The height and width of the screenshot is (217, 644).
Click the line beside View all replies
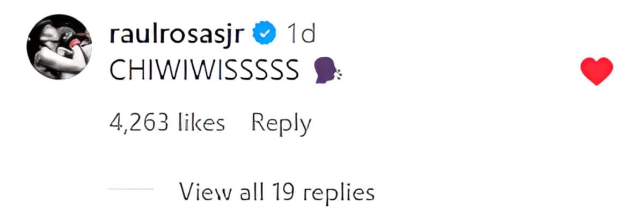(131, 191)
